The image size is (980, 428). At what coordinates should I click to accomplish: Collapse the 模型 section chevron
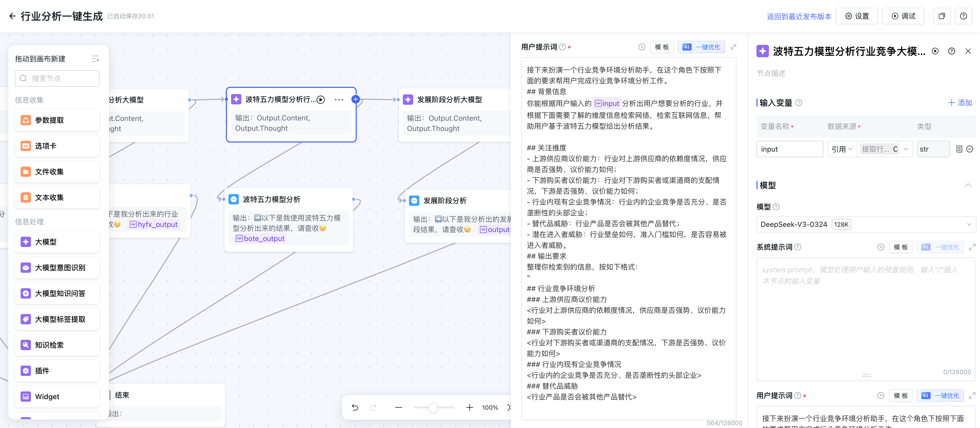point(968,185)
